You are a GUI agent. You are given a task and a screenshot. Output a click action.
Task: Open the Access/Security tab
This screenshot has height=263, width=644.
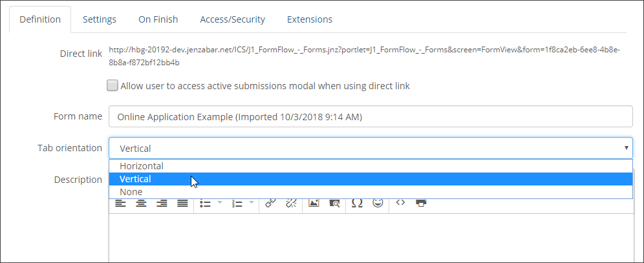coord(233,19)
